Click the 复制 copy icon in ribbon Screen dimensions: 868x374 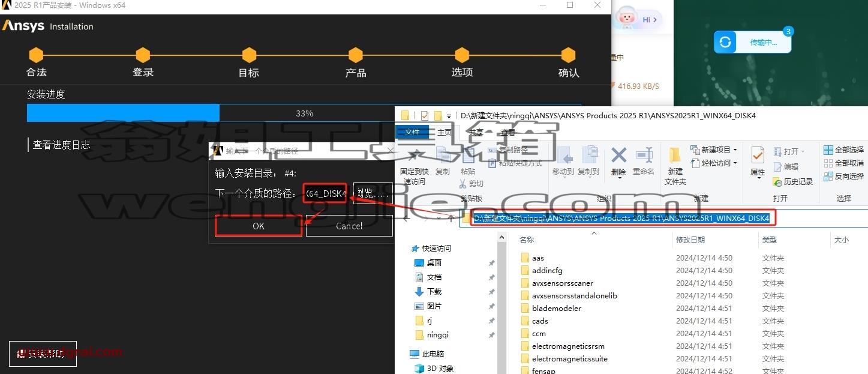[x=443, y=155]
